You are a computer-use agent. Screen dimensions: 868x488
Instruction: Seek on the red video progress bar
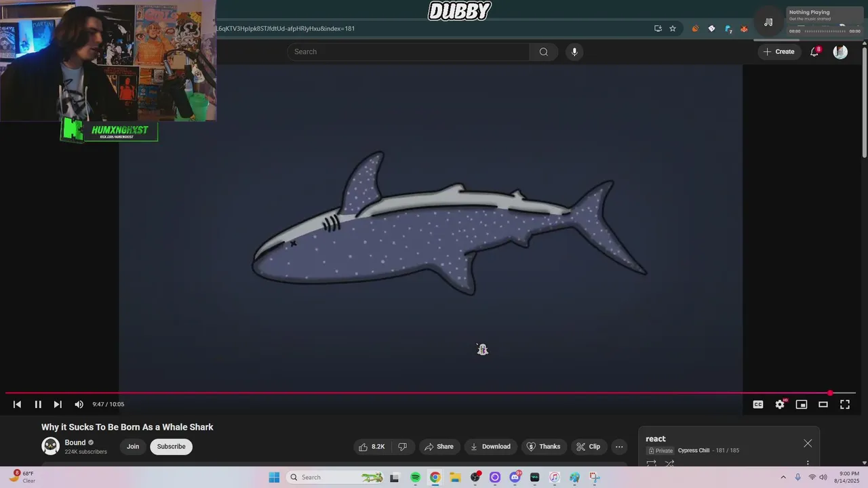pos(430,393)
